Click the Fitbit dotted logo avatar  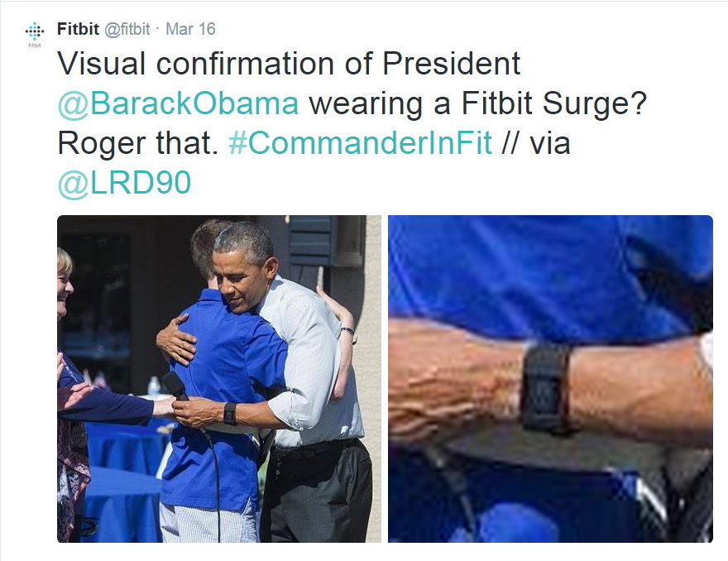pos(35,31)
